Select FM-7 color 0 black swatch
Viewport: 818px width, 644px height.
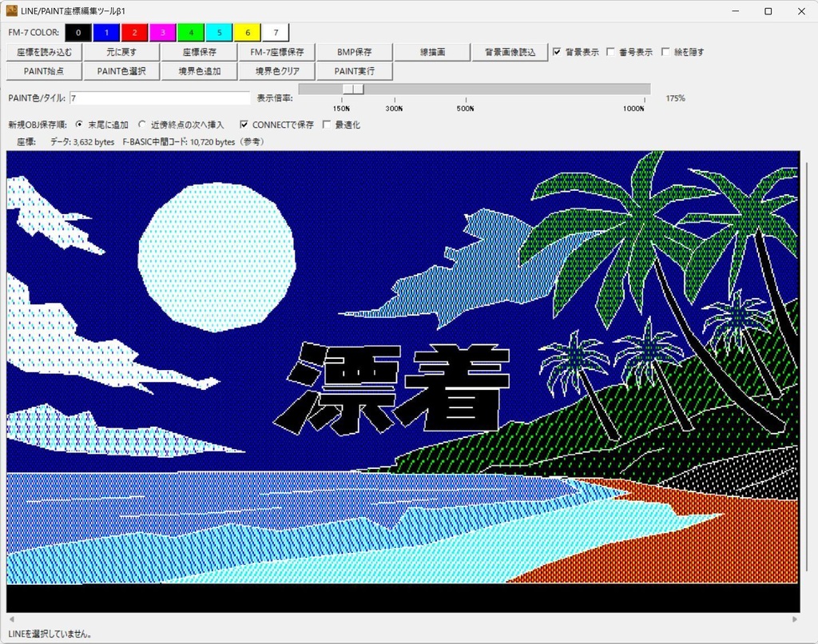tap(78, 32)
